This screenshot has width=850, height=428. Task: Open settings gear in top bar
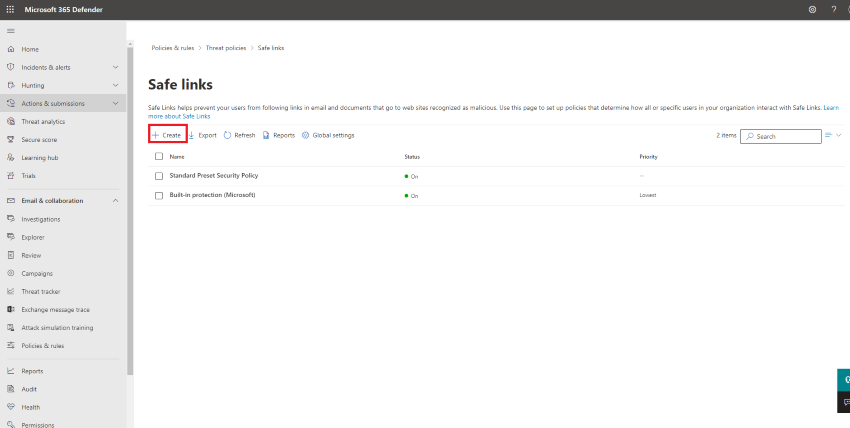[x=812, y=9]
